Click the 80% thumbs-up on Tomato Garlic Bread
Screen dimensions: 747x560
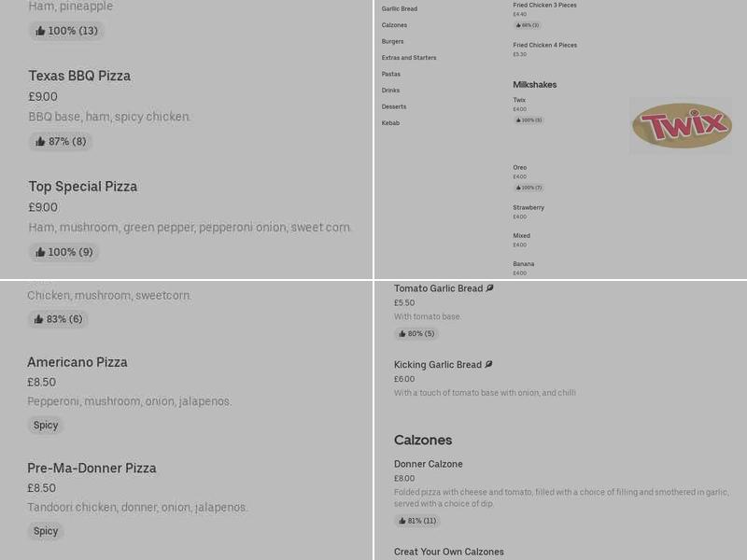click(x=416, y=333)
